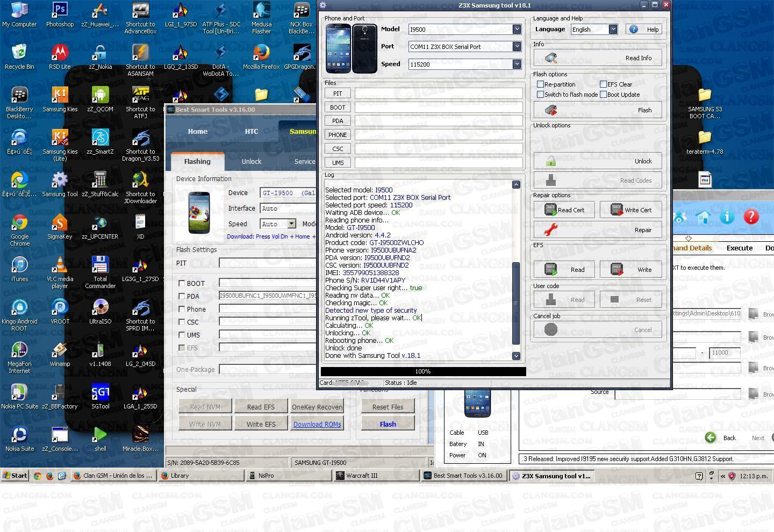The width and height of the screenshot is (774, 532).
Task: Open Language dropdown set to English
Action: (x=613, y=29)
